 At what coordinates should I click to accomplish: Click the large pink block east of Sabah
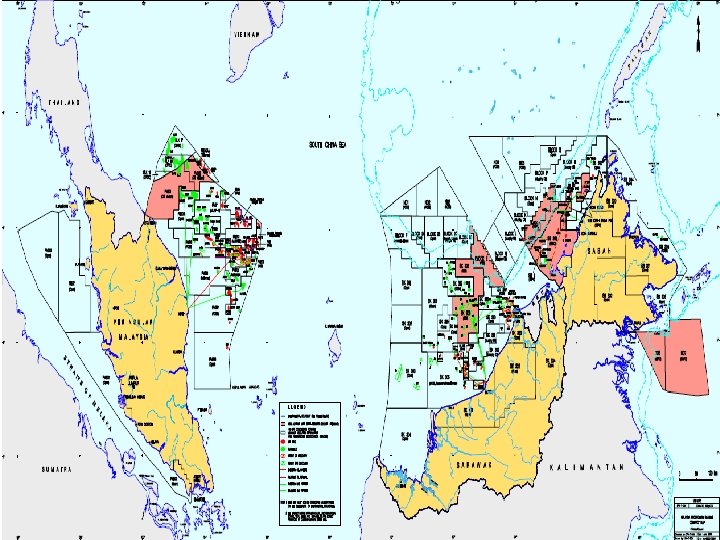click(x=685, y=357)
